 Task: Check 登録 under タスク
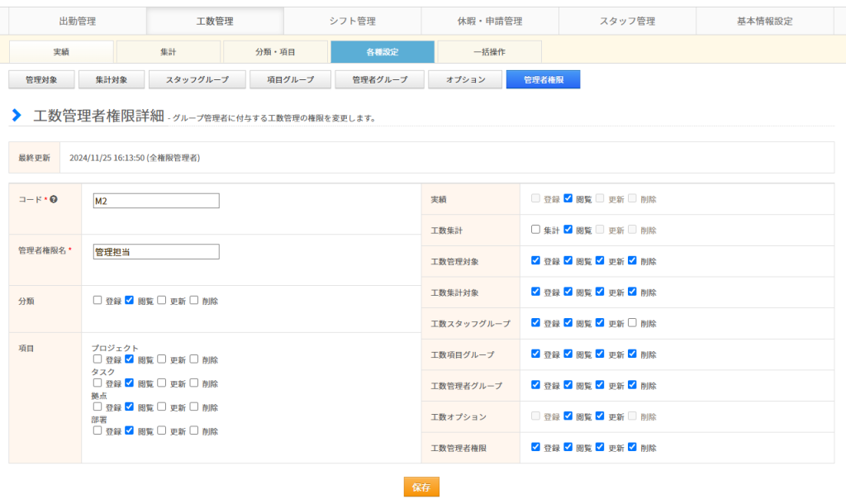[97, 383]
